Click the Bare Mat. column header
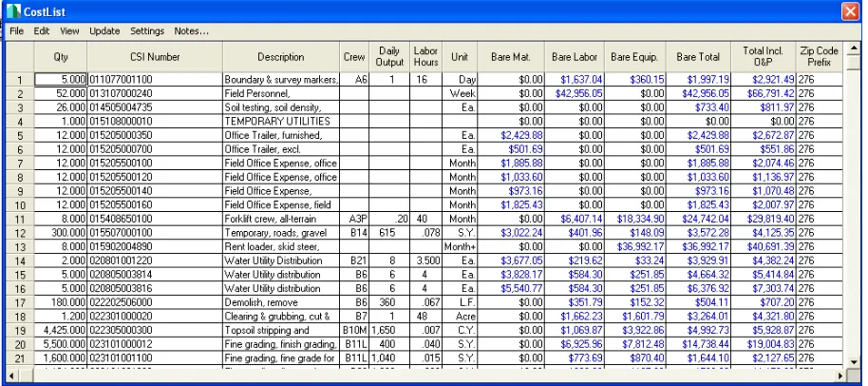Viewport: 868px width, 386px height. click(x=511, y=57)
